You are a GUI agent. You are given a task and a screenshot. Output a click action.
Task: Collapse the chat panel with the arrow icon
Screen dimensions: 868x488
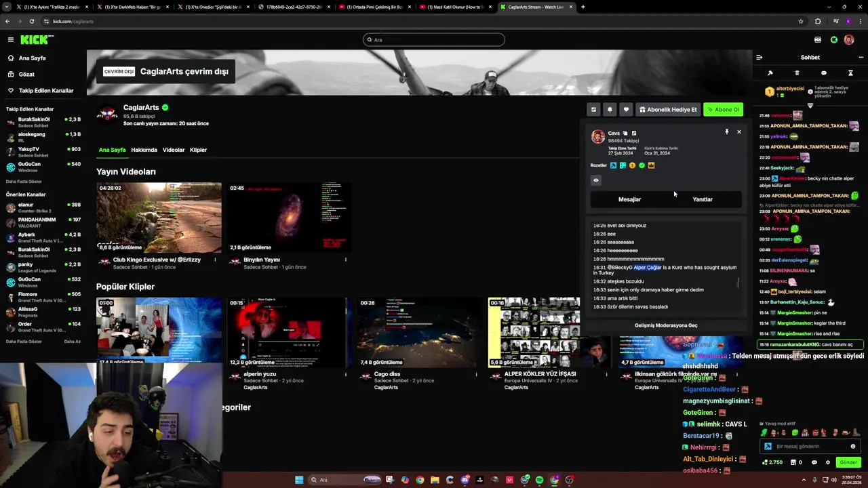pos(759,58)
